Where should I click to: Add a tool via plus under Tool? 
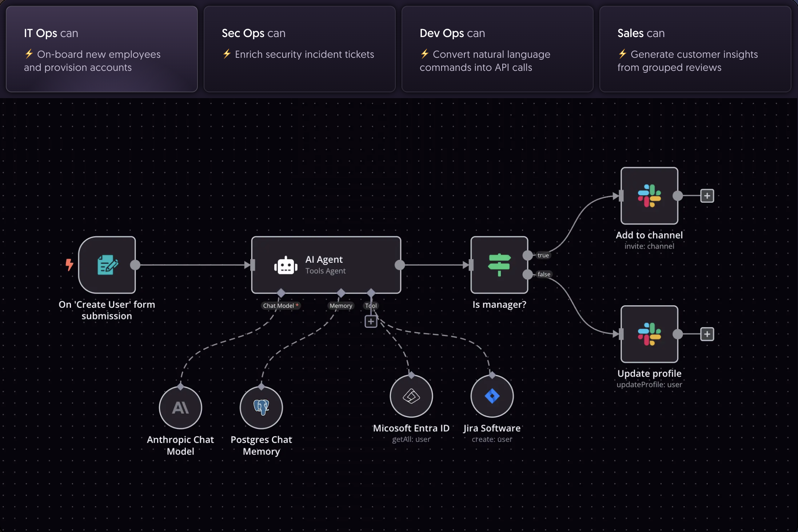tap(371, 321)
